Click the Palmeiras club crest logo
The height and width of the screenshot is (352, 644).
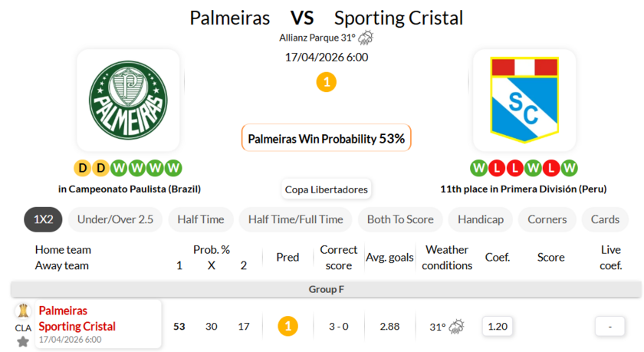[128, 100]
